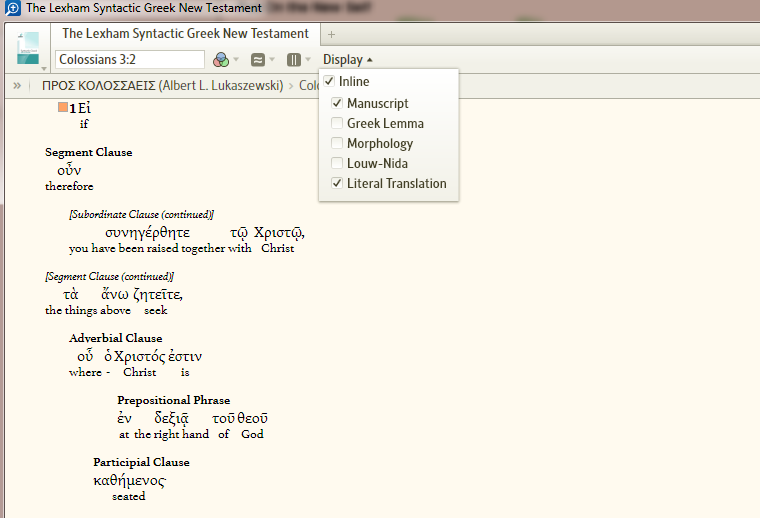This screenshot has height=518, width=760.
Task: Click the Colossians 3:2 reference box
Action: pos(129,59)
